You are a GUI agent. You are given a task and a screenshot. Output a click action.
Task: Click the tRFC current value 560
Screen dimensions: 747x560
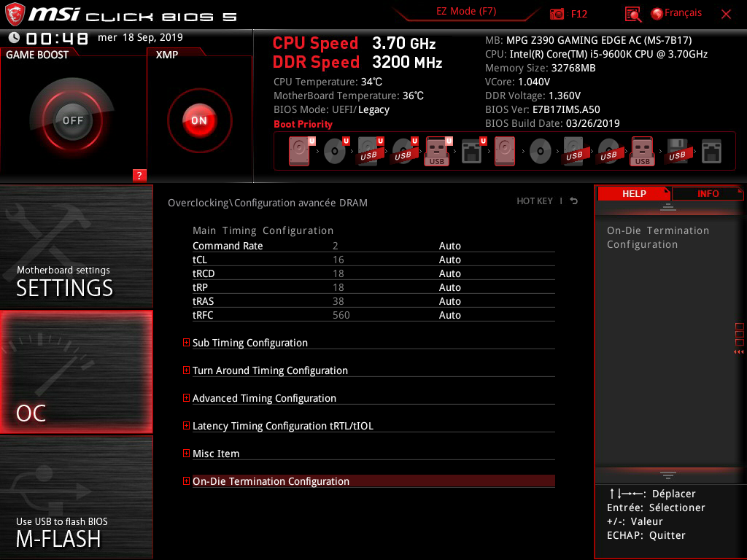coord(341,315)
